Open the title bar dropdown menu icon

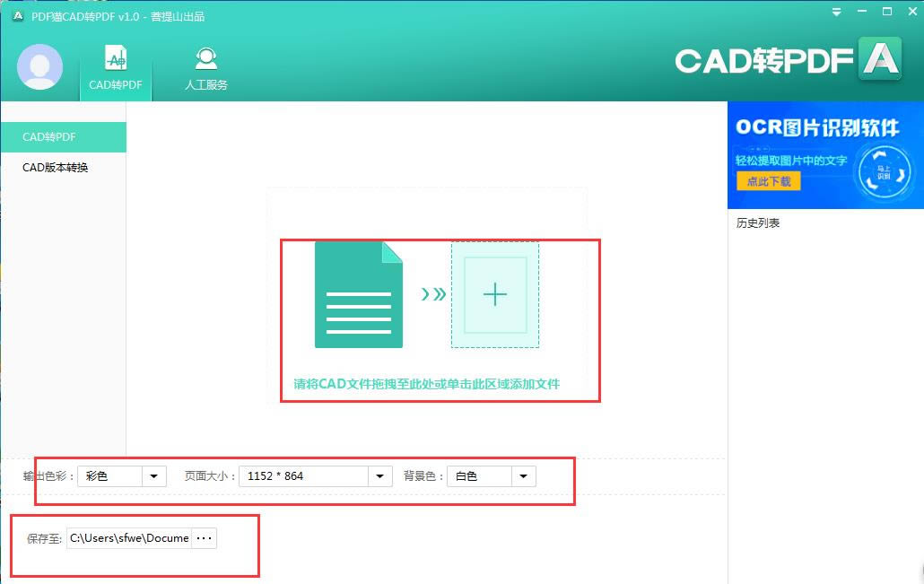click(836, 12)
